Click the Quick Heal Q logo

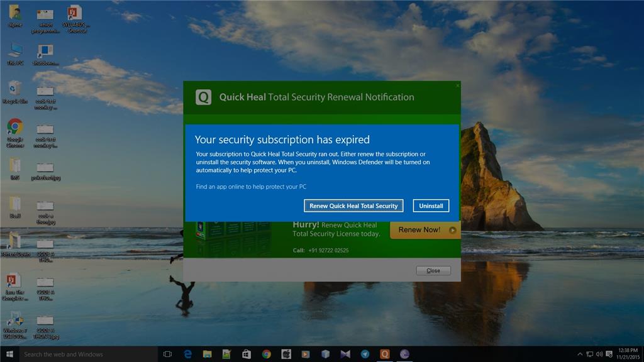[x=203, y=97]
